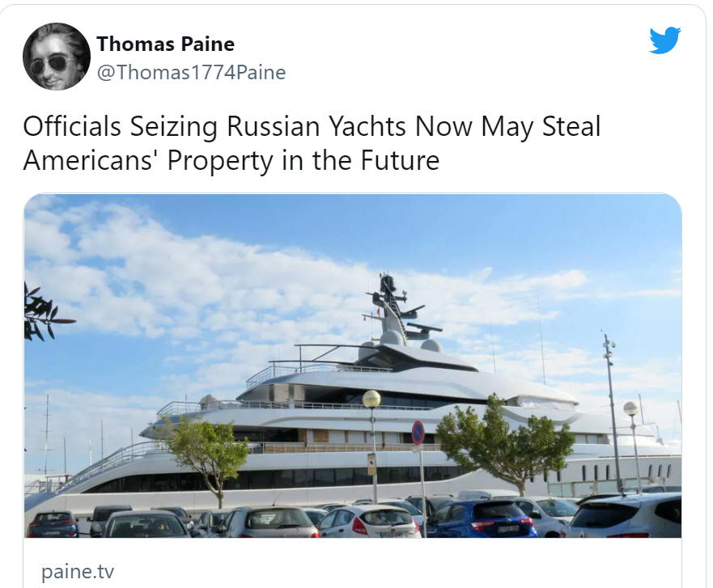Click the round street lamp near yacht
This screenshot has height=588, width=713.
(x=371, y=399)
